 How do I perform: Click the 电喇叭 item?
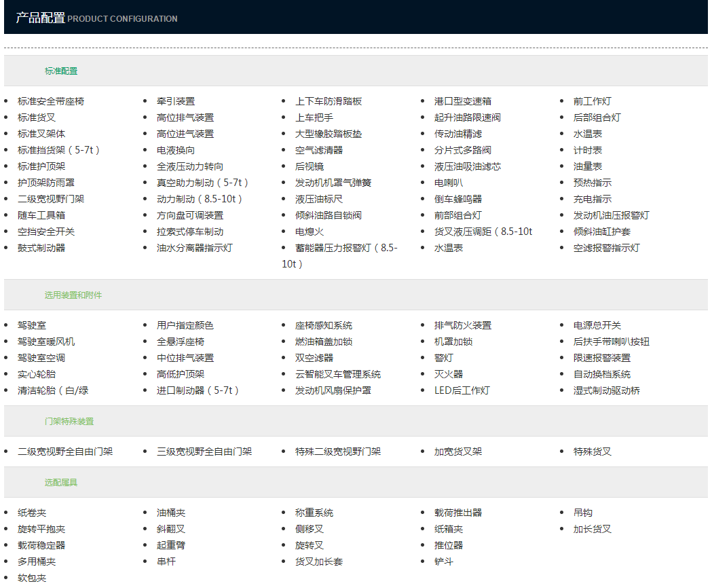448,183
